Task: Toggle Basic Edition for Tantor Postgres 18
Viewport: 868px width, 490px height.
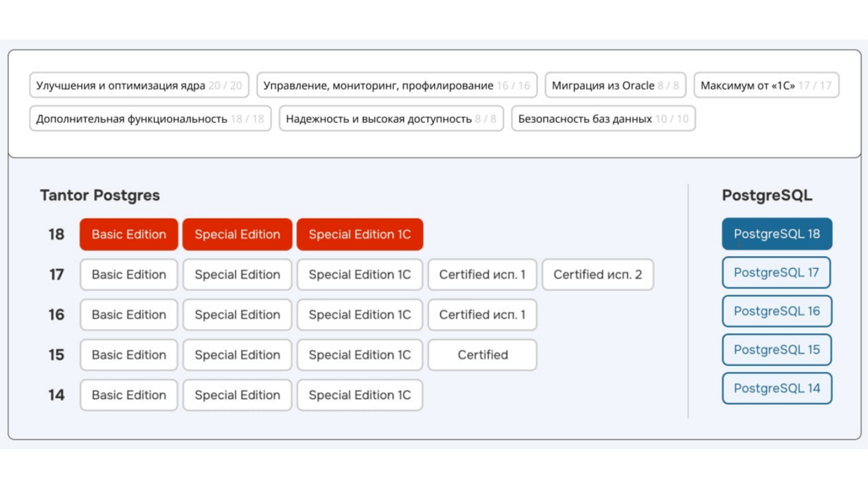Action: point(129,234)
